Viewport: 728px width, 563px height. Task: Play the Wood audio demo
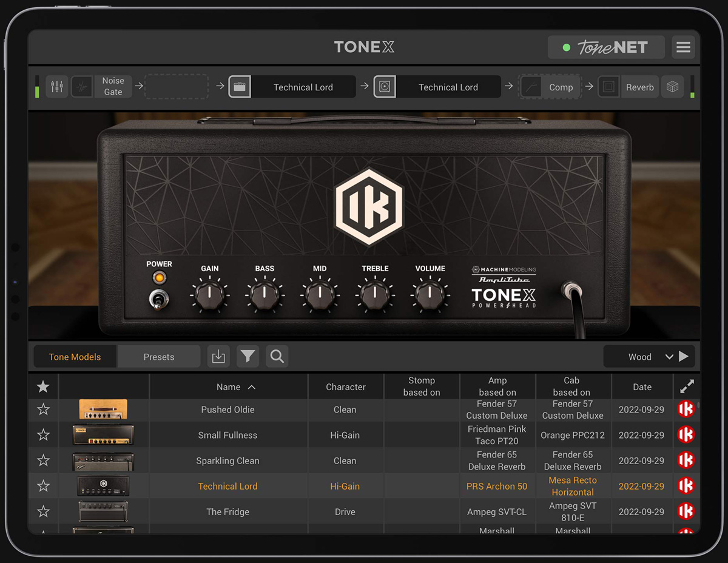684,357
